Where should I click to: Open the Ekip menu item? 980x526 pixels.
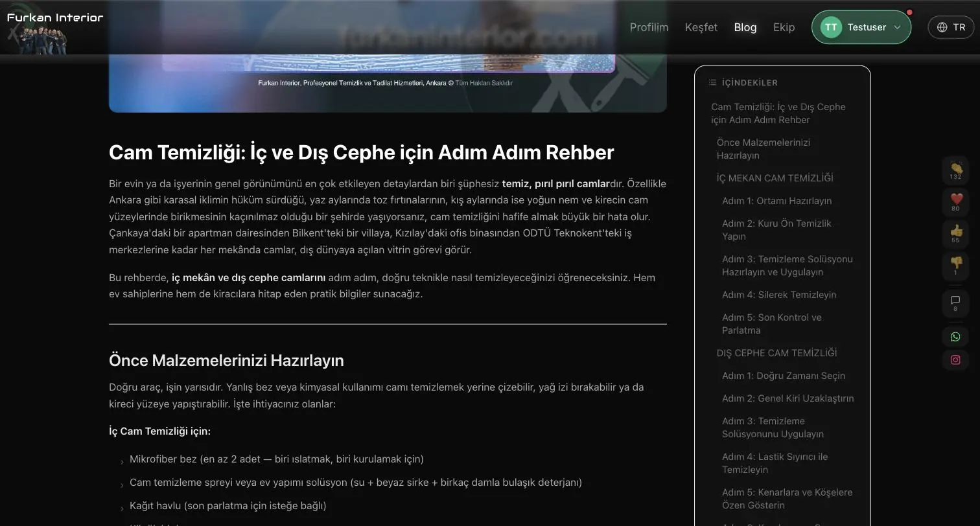click(x=784, y=27)
